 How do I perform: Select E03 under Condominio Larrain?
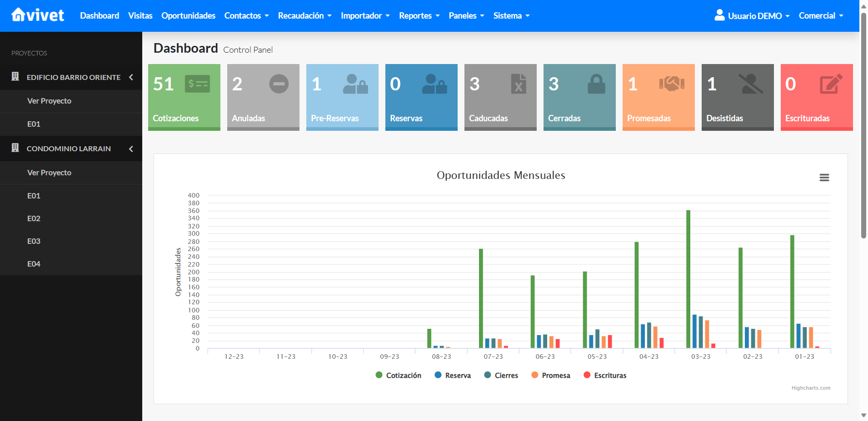pyautogui.click(x=34, y=241)
